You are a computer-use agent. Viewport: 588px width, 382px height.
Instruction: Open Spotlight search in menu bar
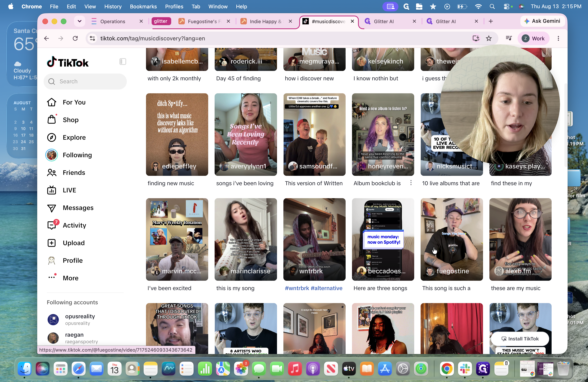[x=492, y=7]
